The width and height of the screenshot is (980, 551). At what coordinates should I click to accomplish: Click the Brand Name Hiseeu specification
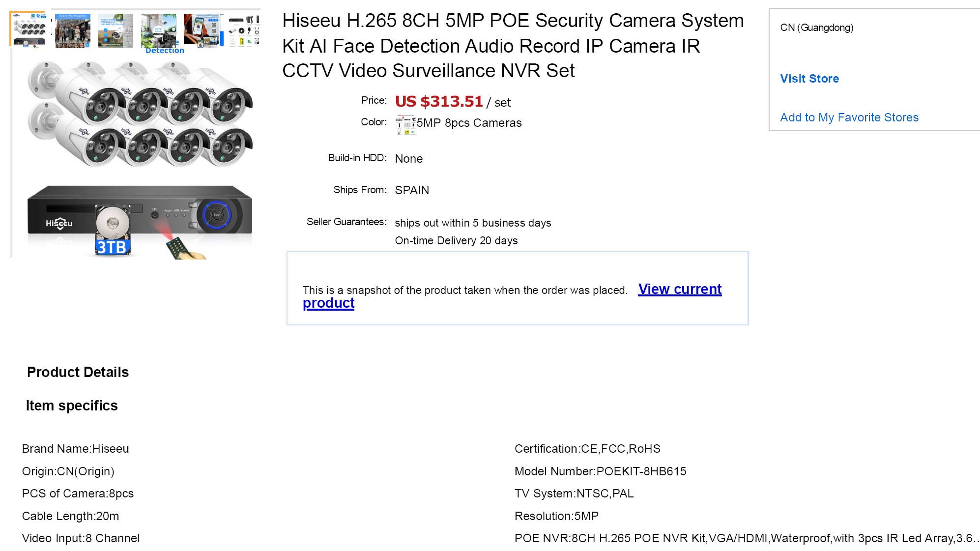(75, 449)
